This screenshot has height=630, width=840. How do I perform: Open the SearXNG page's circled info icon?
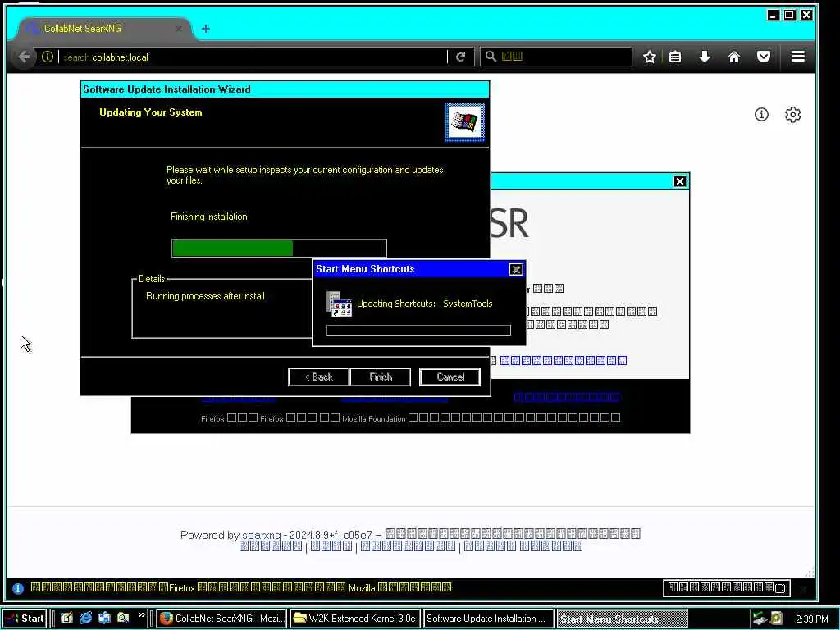click(x=761, y=114)
